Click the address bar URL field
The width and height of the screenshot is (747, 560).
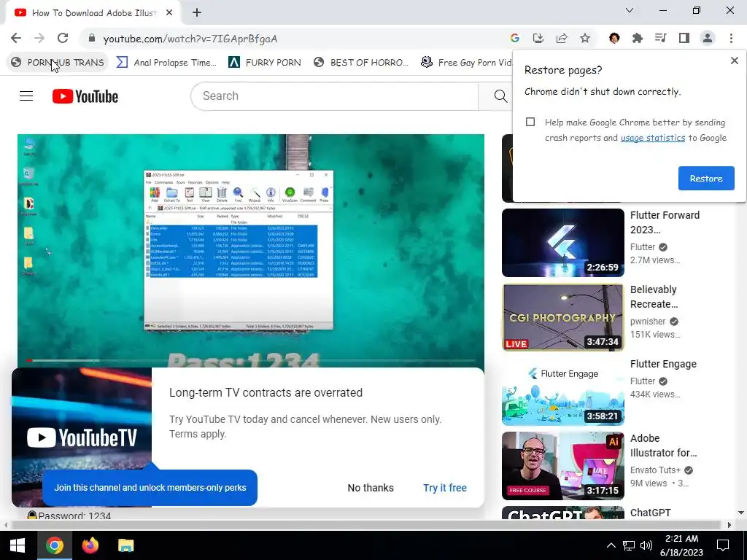point(295,39)
